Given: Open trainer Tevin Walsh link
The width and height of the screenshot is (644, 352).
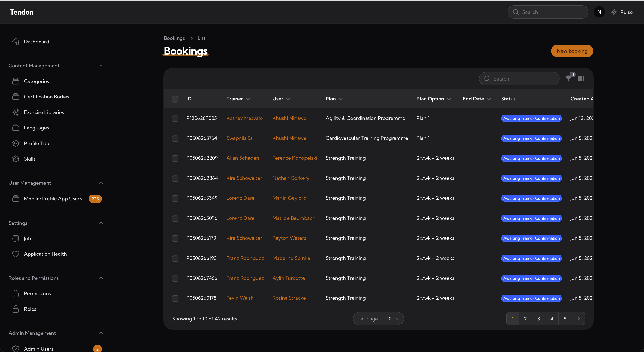Looking at the screenshot, I should [x=240, y=298].
